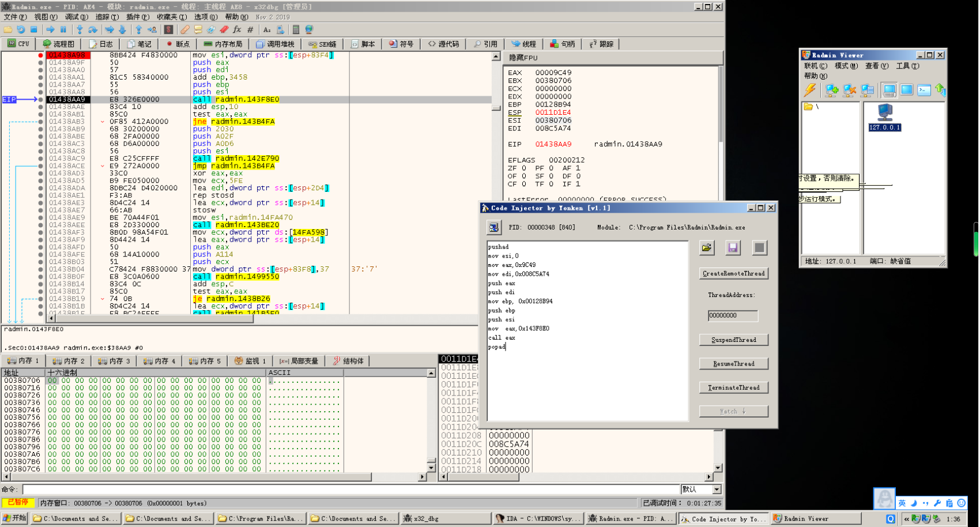The width and height of the screenshot is (980, 527).
Task: Open the 工具(T) menu in Radmin Viewer
Action: click(907, 66)
